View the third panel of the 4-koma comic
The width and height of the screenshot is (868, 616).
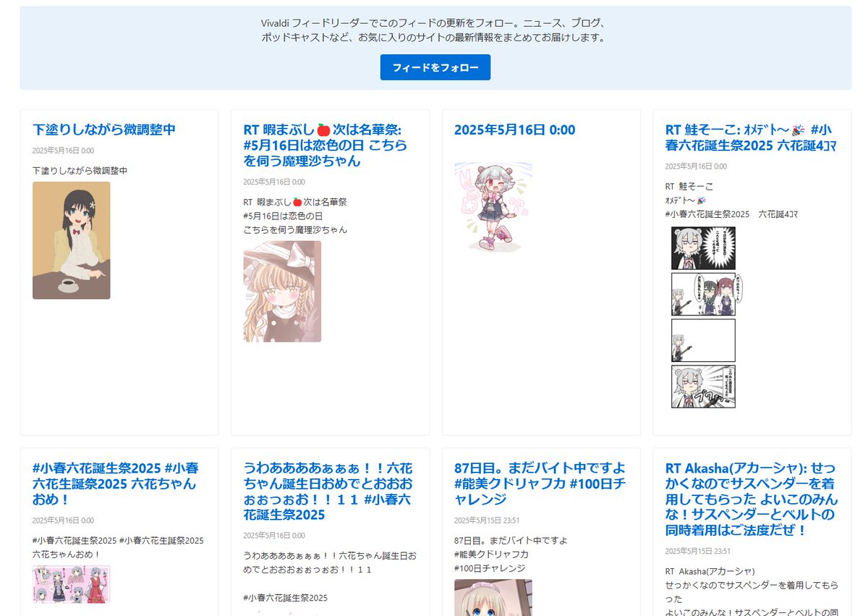(703, 340)
